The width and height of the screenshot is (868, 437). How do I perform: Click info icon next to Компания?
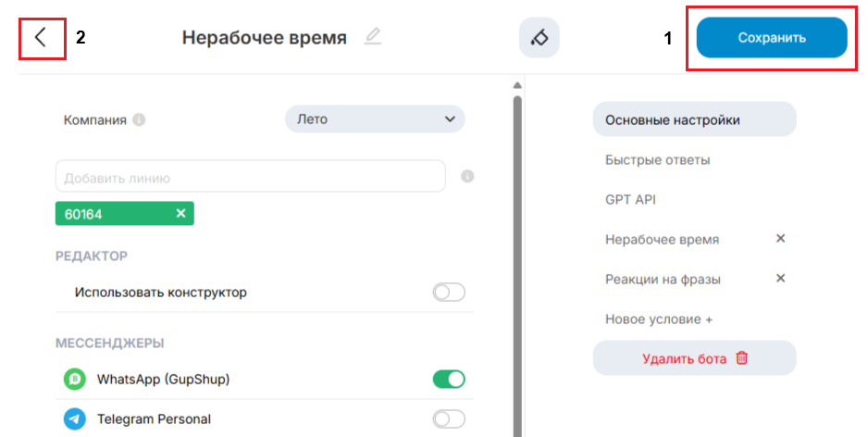click(x=139, y=119)
